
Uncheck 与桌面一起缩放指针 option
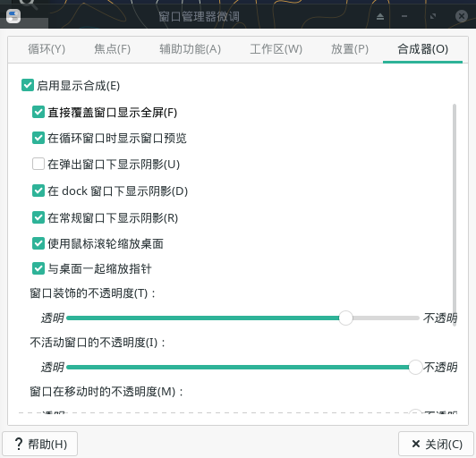[38, 268]
